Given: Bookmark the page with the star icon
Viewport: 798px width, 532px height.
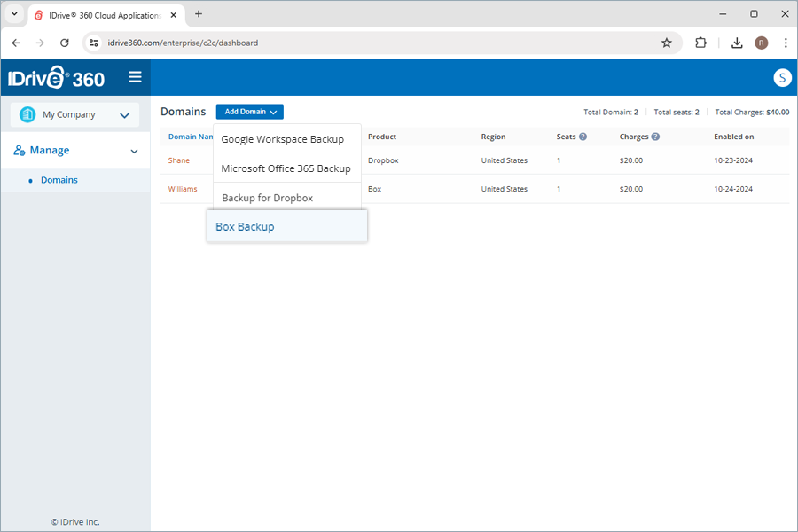Looking at the screenshot, I should click(667, 42).
